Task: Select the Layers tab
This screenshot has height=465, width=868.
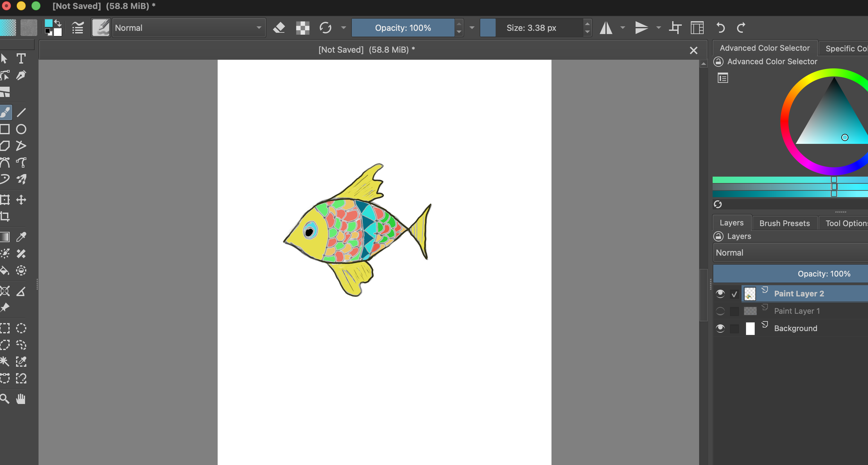Action: [732, 223]
